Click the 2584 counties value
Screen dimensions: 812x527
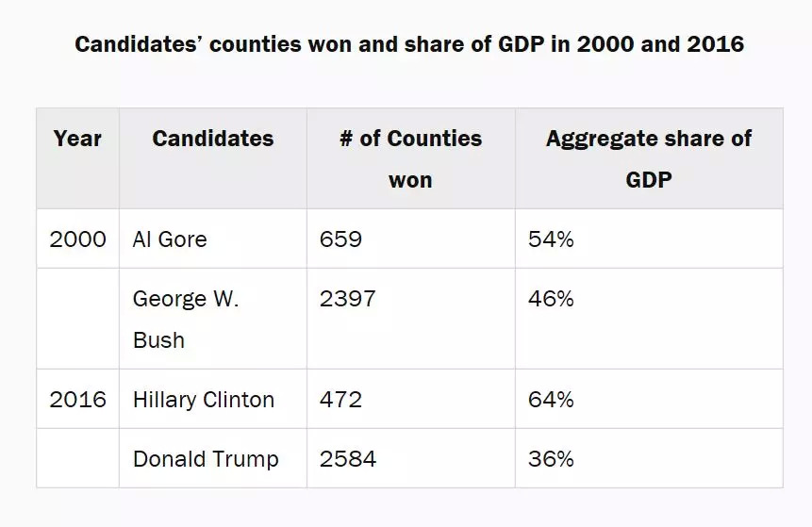pos(348,459)
